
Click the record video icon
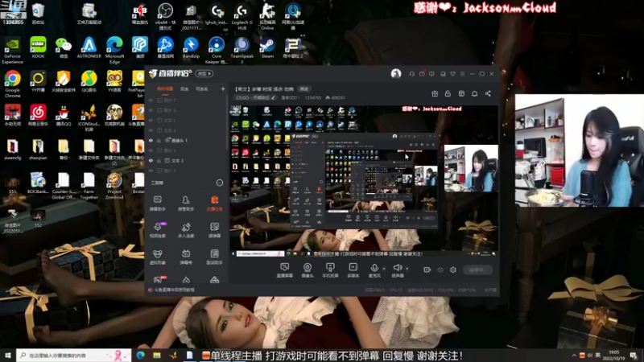click(427, 269)
